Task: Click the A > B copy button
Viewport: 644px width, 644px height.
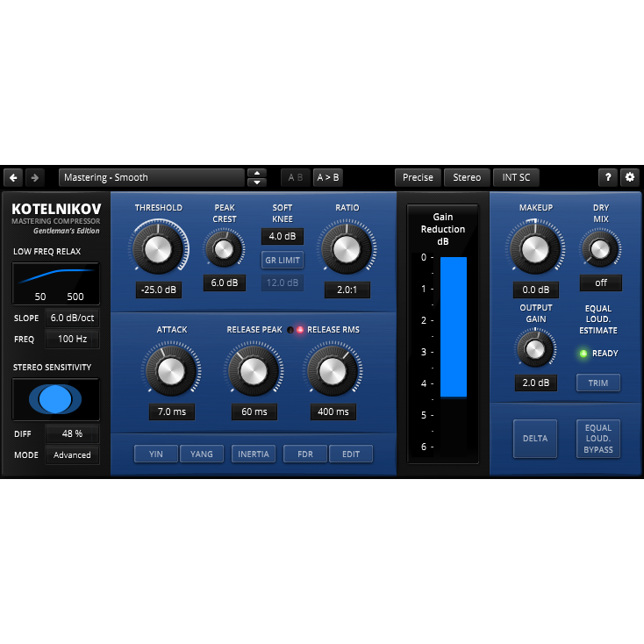Action: click(x=329, y=177)
